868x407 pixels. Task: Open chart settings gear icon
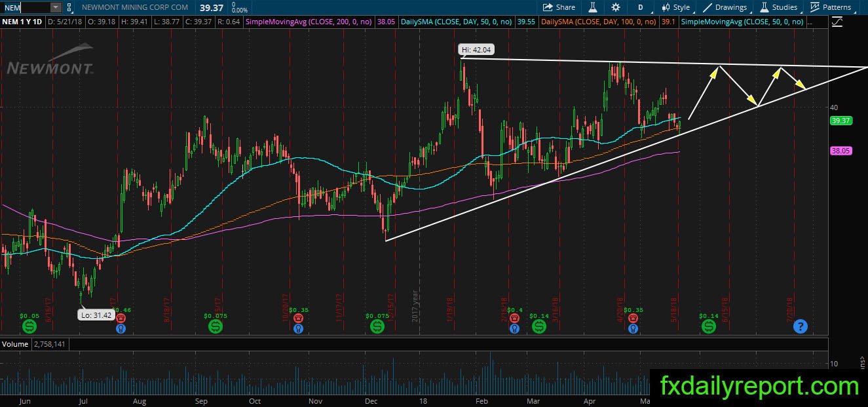[616, 7]
